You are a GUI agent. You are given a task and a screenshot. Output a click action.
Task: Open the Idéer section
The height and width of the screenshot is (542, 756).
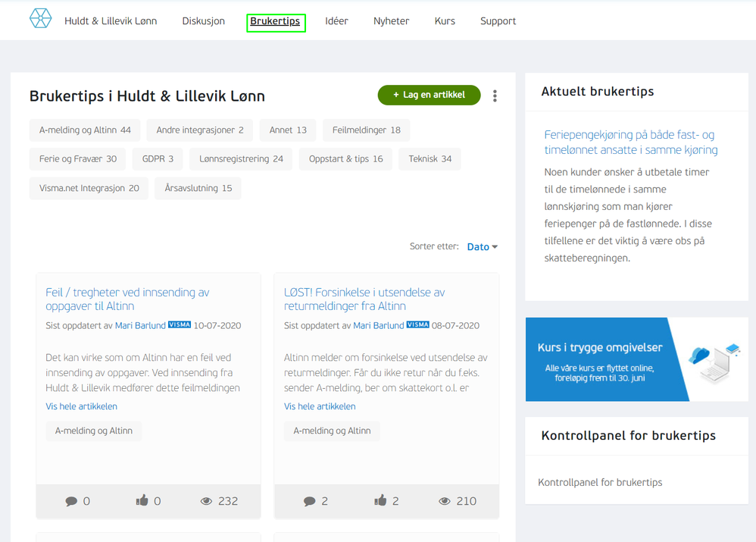(x=336, y=20)
